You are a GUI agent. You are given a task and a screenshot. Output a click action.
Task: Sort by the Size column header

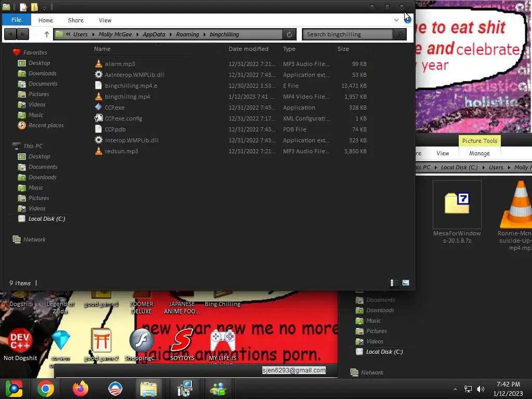[343, 49]
